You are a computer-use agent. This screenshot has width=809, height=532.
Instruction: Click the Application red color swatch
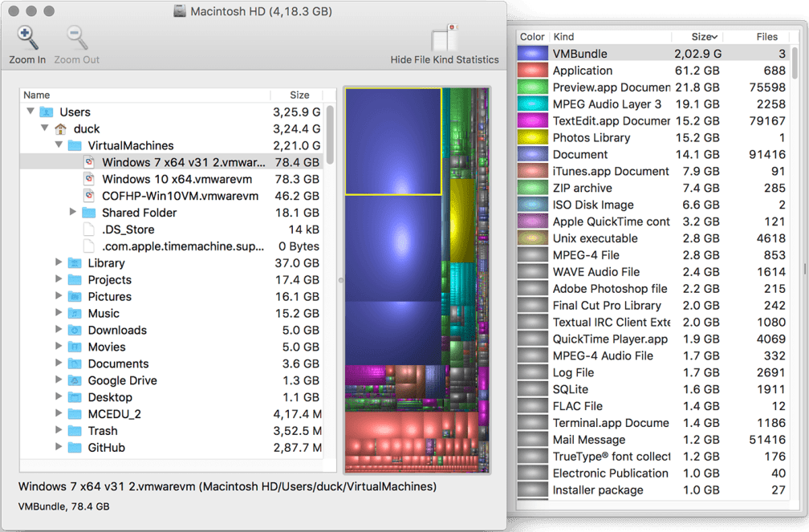pos(532,71)
